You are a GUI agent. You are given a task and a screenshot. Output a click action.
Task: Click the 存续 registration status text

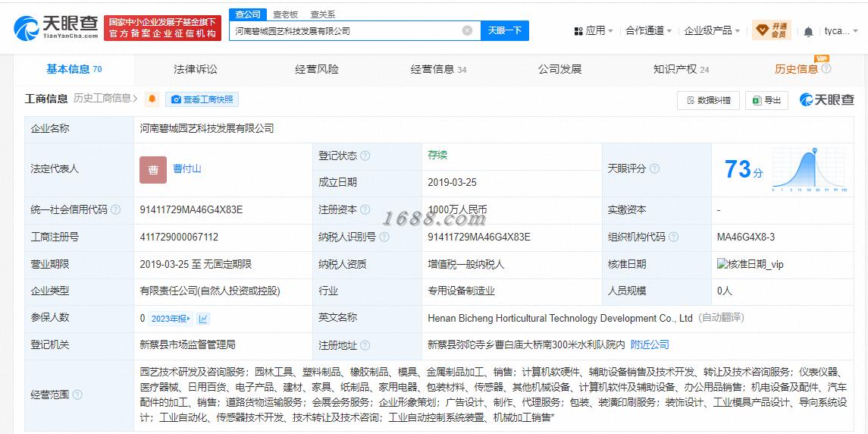(x=437, y=156)
